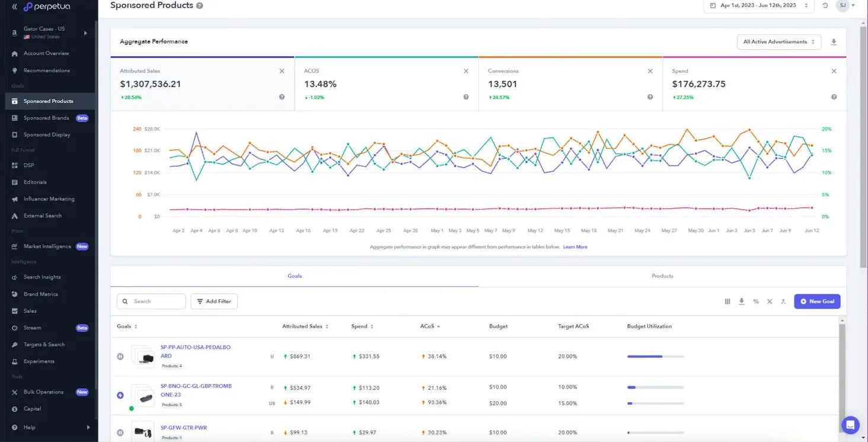Click into the goals Search field
The width and height of the screenshot is (868, 442).
tap(151, 302)
